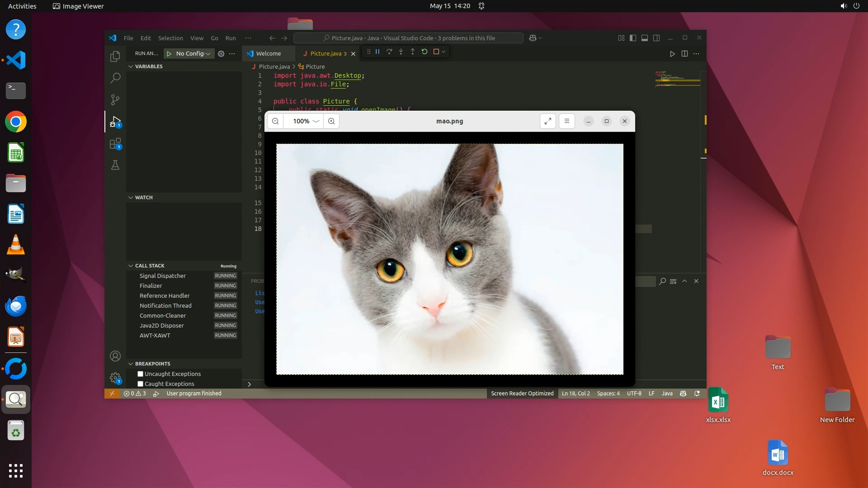The image size is (868, 488).
Task: Click Screen Reader Optimized status item
Action: coord(522,394)
